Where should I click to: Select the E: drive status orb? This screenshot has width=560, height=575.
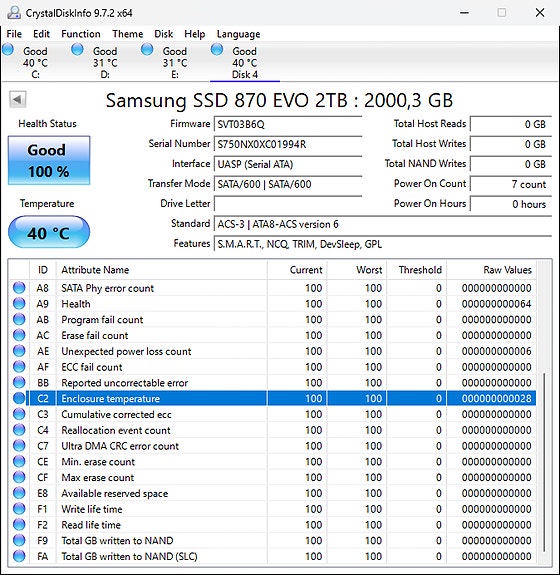coord(147,50)
